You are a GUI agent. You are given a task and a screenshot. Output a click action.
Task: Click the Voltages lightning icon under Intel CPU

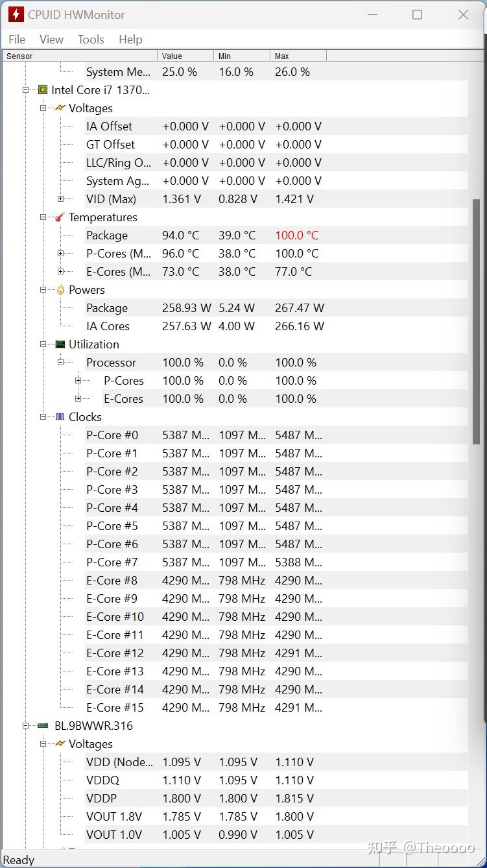coord(59,108)
